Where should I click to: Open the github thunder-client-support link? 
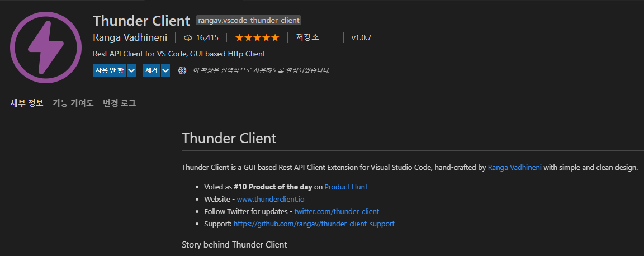tap(314, 224)
